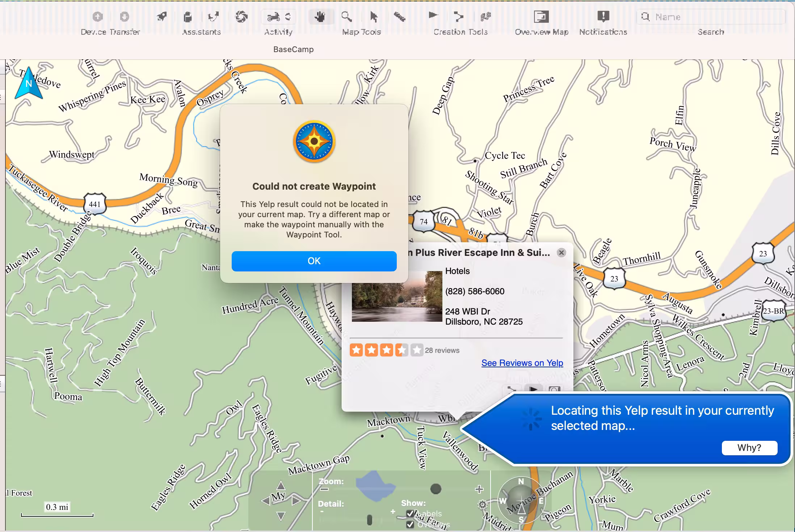The image size is (795, 532).
Task: Close the Yelp hotel info popup
Action: [561, 253]
